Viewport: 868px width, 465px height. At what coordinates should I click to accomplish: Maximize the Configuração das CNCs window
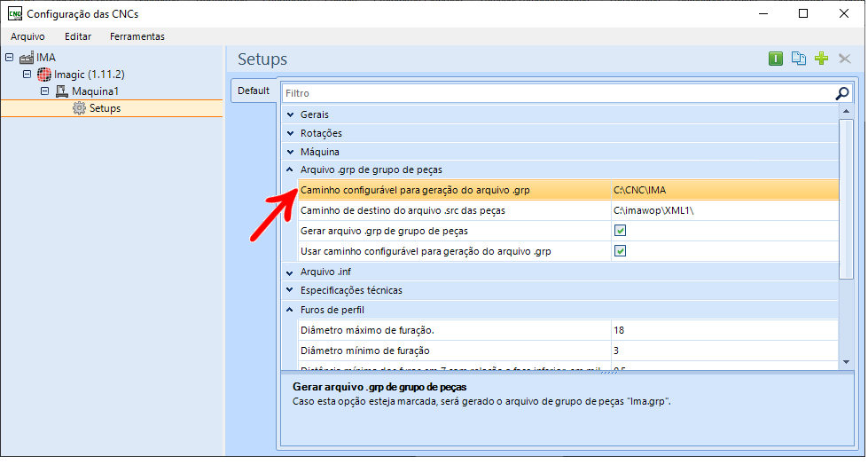click(x=803, y=14)
